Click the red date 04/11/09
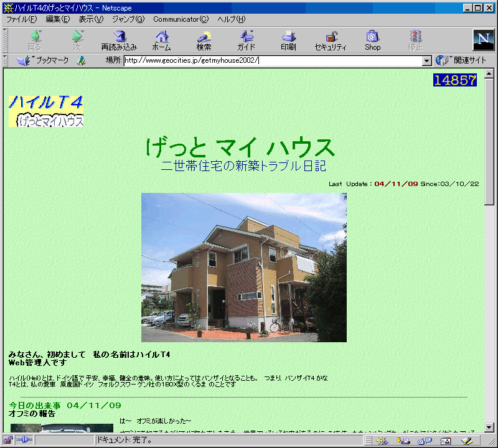The height and width of the screenshot is (448, 498). (396, 184)
